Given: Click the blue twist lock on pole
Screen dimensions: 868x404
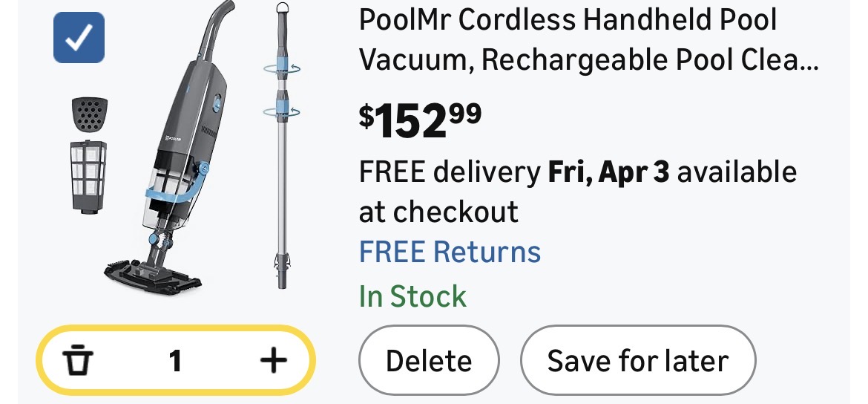Looking at the screenshot, I should coord(282,68).
